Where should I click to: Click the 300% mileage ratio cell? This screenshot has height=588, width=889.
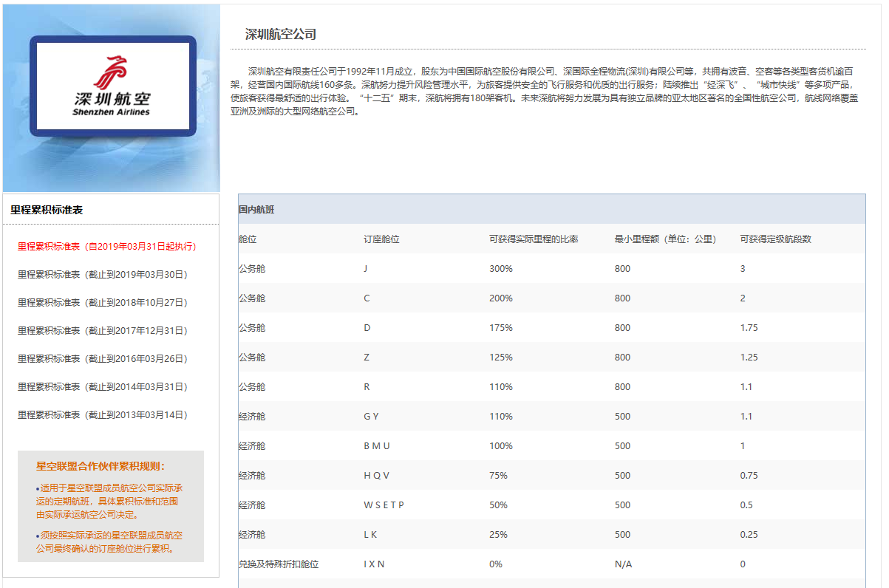coord(501,269)
